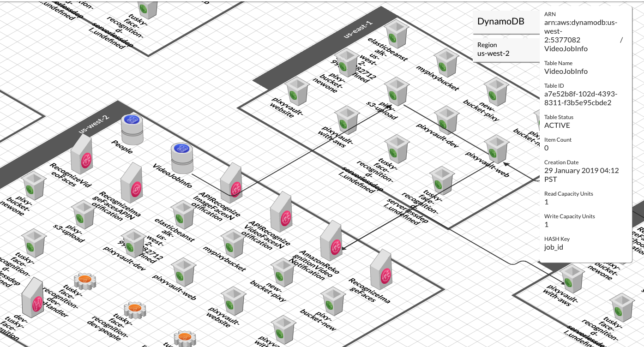Click pixy-s3-upload bucket in us-east-1

pyautogui.click(x=397, y=92)
